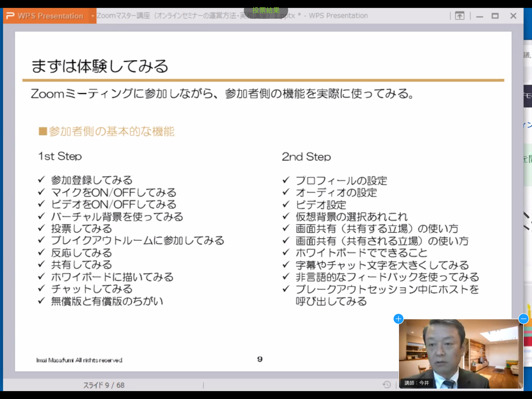Viewport: 532px width, 399px height.
Task: Click the slide number 9 at slide bottom
Action: [x=260, y=359]
